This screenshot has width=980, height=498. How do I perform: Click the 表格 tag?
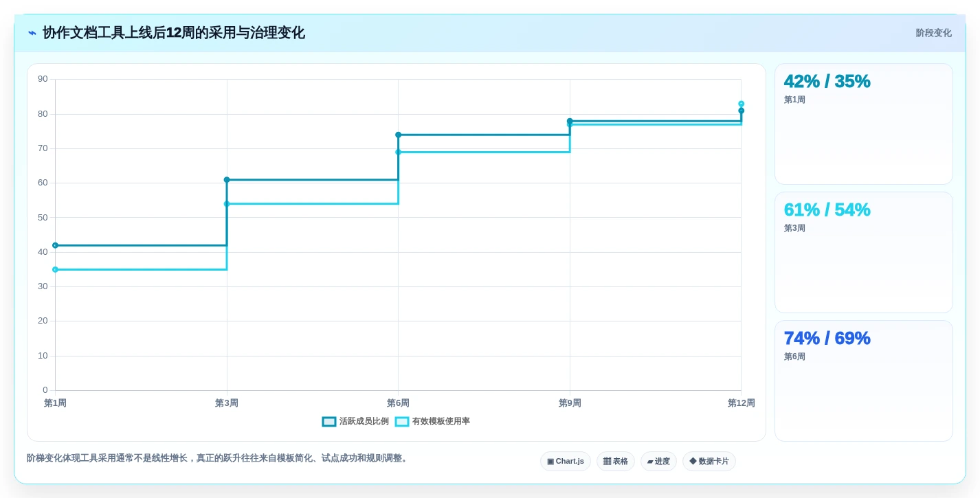click(616, 461)
